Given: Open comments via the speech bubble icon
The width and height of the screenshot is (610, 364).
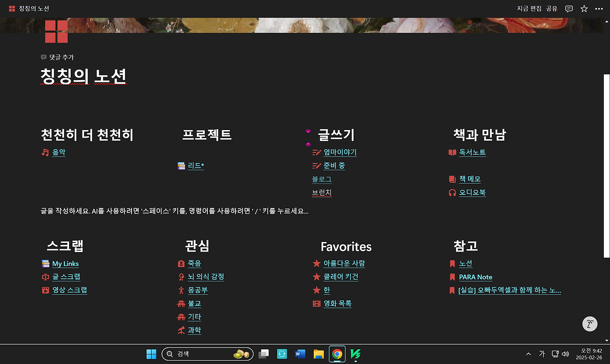Looking at the screenshot, I should 569,8.
